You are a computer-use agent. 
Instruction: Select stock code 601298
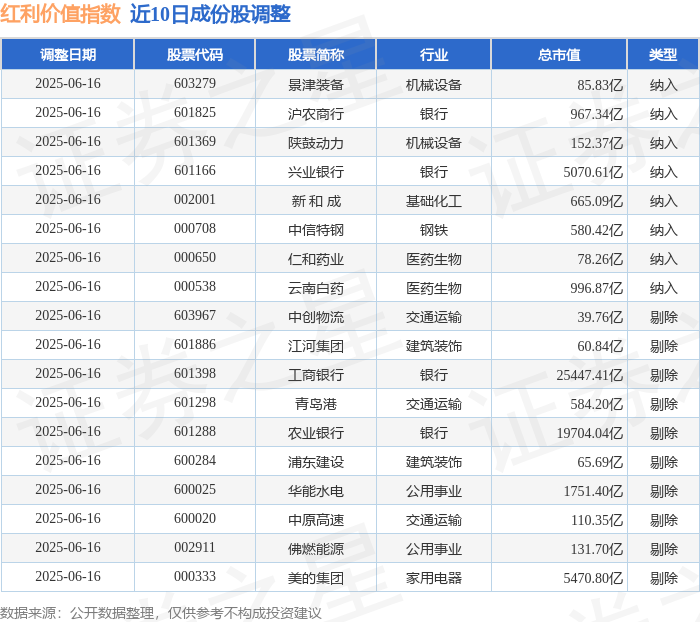click(195, 403)
